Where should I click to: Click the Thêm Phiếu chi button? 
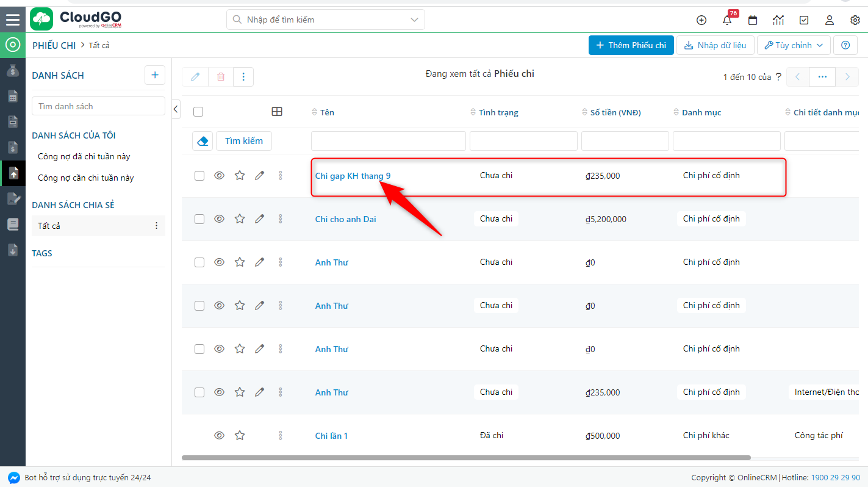631,45
